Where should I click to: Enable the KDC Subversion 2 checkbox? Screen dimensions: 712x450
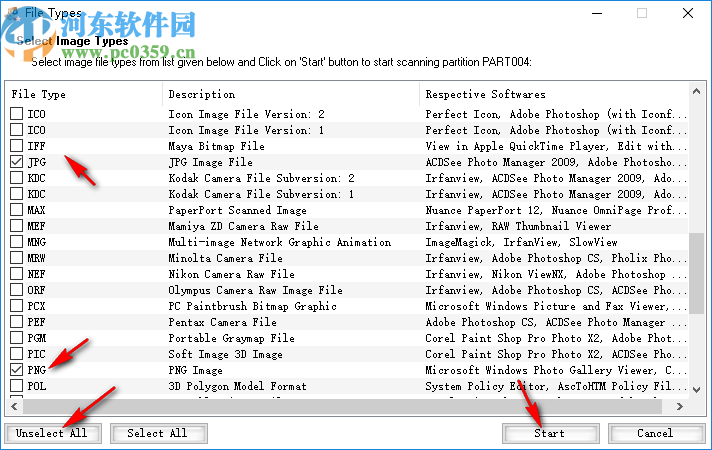[16, 178]
